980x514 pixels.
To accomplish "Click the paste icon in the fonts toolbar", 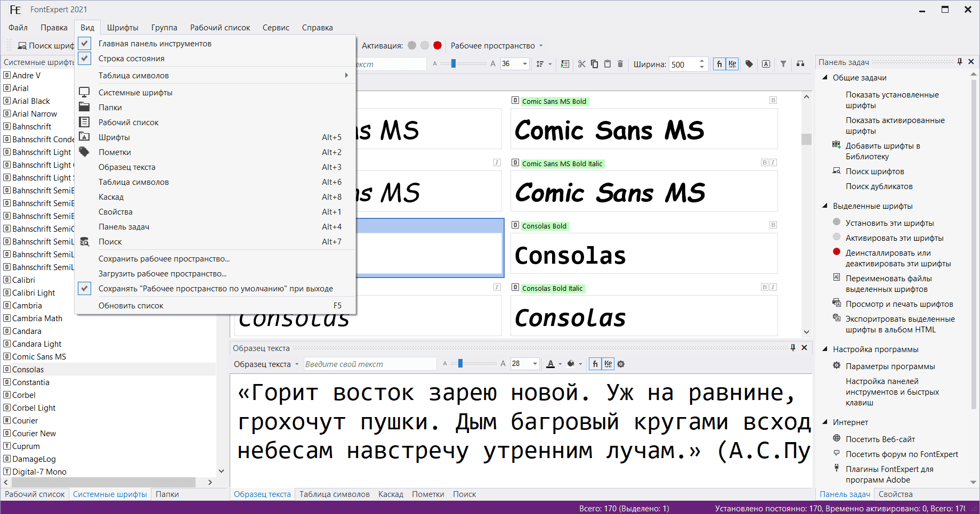I will (607, 64).
